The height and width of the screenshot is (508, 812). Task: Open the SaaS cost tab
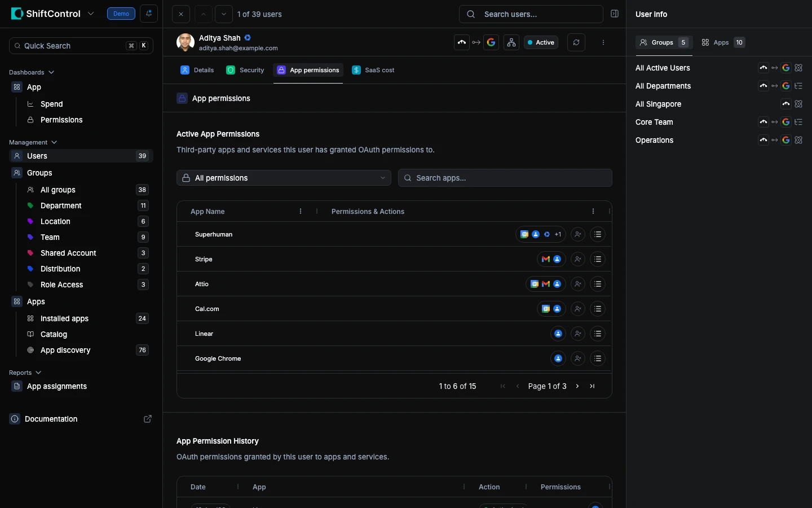[373, 70]
